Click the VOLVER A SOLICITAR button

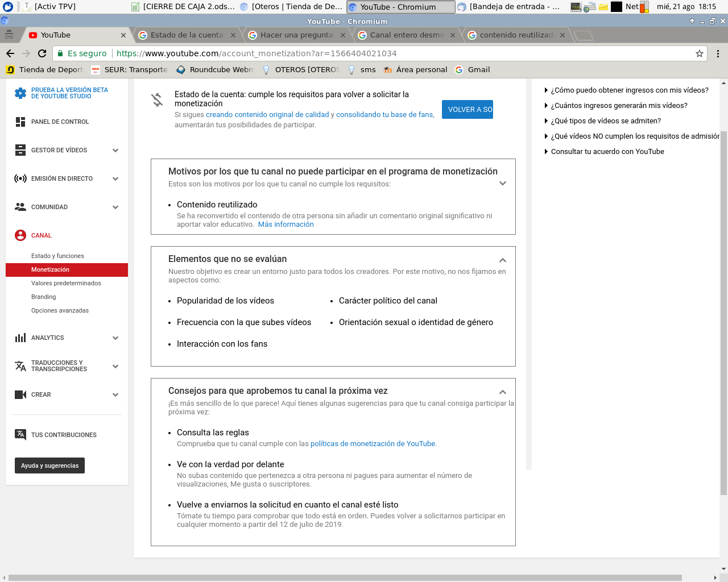coord(468,109)
